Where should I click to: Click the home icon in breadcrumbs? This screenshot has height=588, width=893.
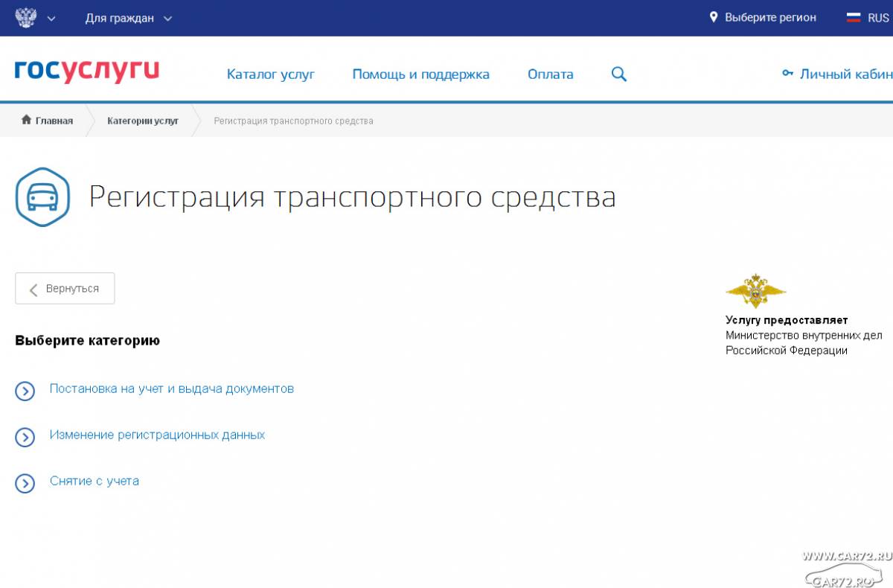coord(27,121)
